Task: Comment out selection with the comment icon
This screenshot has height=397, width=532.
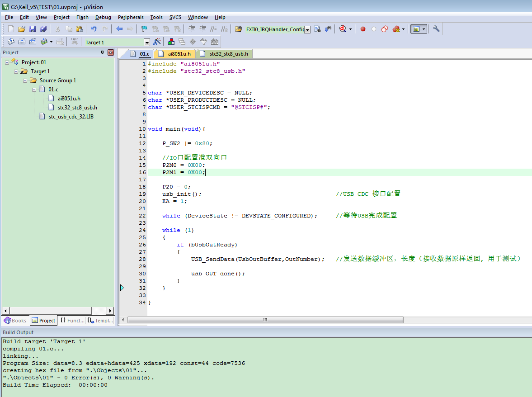Action: click(213, 29)
